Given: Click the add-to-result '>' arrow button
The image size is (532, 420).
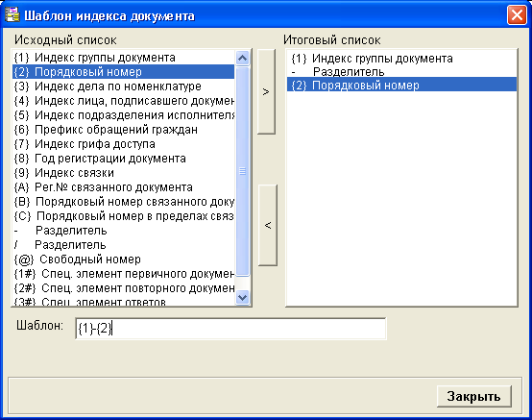Looking at the screenshot, I should 266,91.
